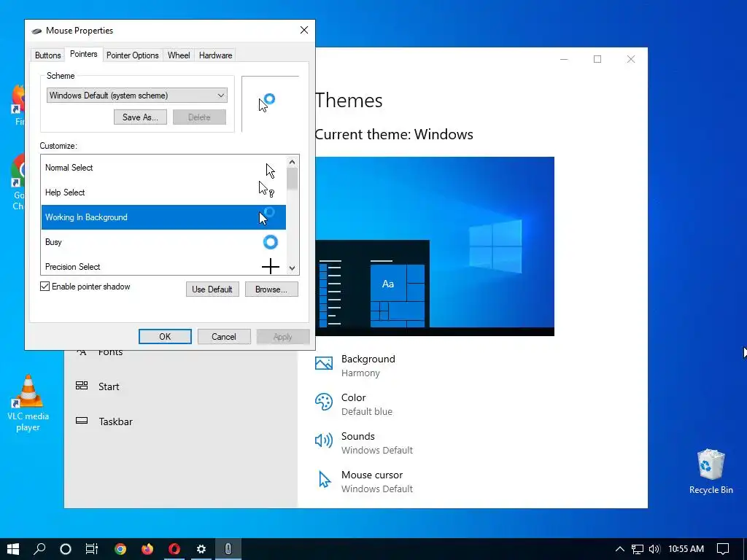Maximize the Settings window
The image size is (747, 560).
597,59
